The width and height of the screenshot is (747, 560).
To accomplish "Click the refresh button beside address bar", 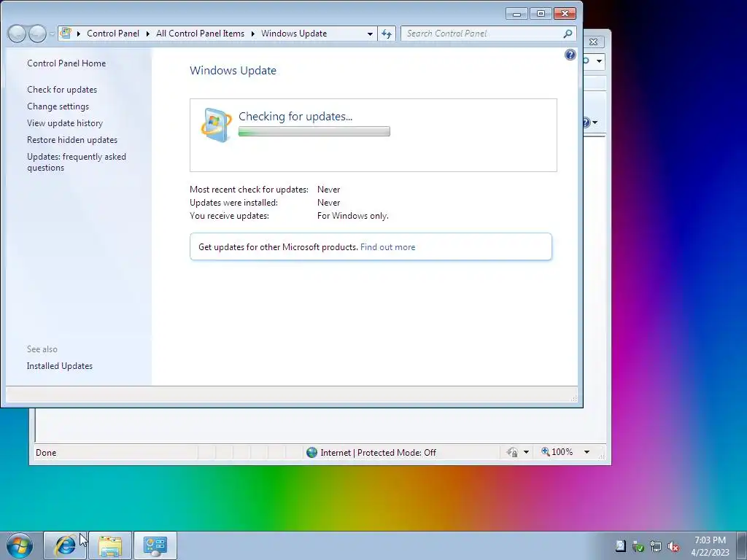I will [387, 34].
